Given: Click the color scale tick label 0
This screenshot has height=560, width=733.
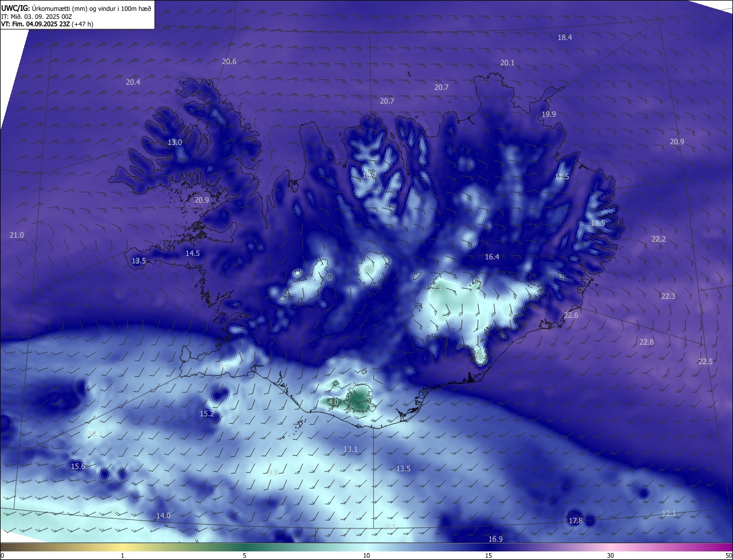Looking at the screenshot, I should point(2,555).
